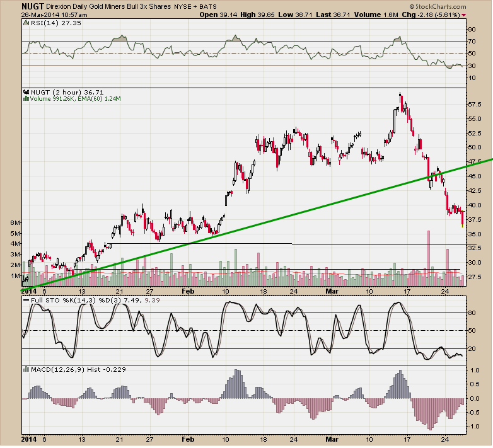Click the 1.0 label on MACD axis
This screenshot has width=493, height=448.
[x=475, y=370]
